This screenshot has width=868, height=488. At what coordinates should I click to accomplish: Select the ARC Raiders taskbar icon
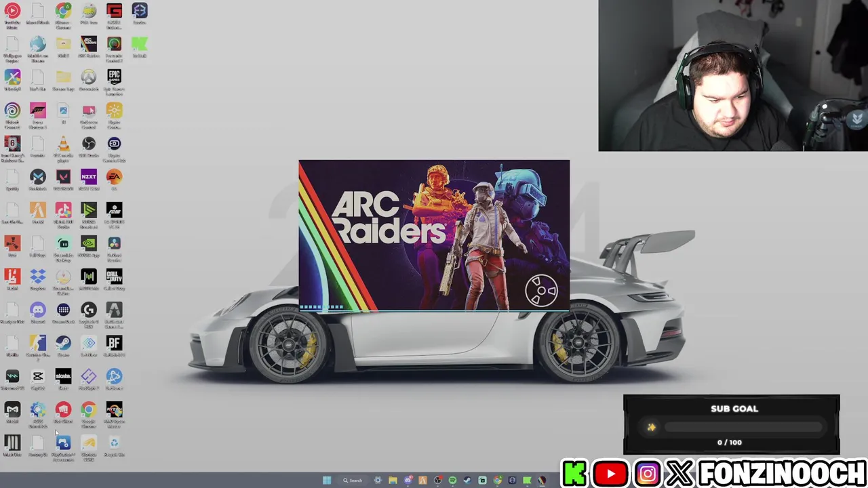click(542, 481)
